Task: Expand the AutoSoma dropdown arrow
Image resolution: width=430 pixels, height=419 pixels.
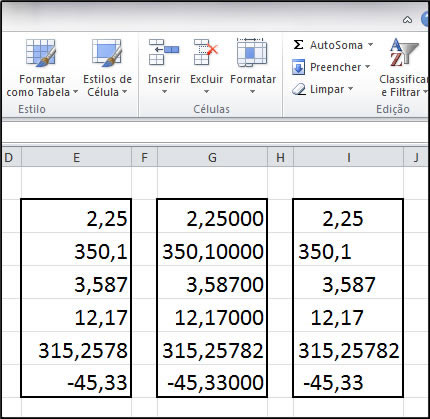Action: tap(370, 44)
